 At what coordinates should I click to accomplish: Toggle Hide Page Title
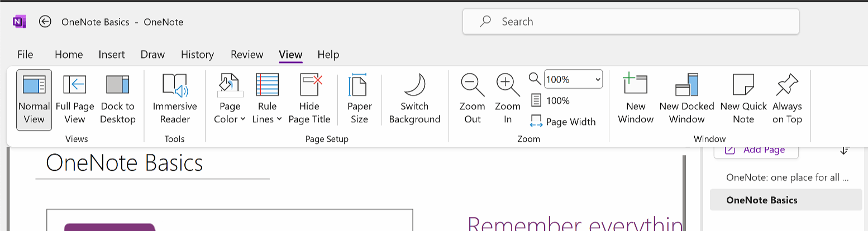coord(309,99)
